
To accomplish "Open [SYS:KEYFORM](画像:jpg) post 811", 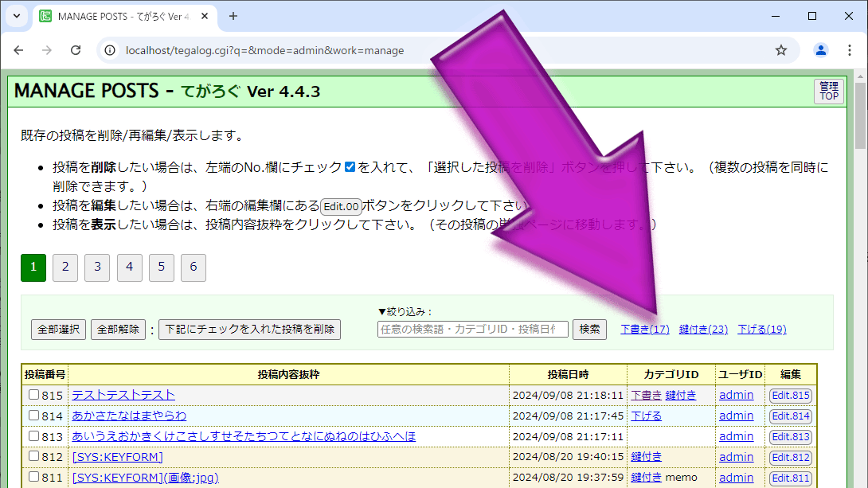I will pyautogui.click(x=146, y=478).
